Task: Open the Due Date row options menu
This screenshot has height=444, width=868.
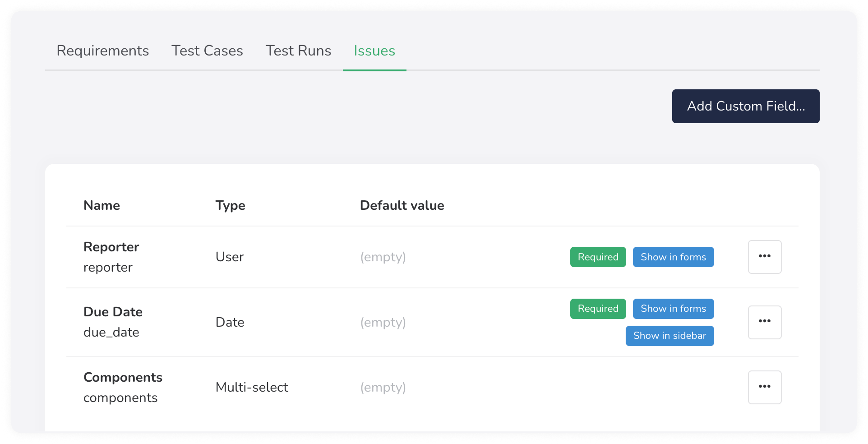Action: 764,322
